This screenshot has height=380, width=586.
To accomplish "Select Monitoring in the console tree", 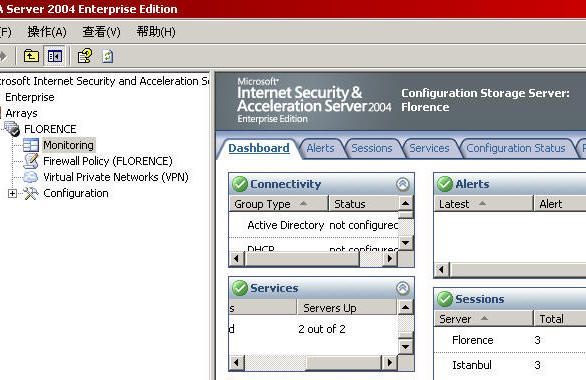I will pos(68,145).
